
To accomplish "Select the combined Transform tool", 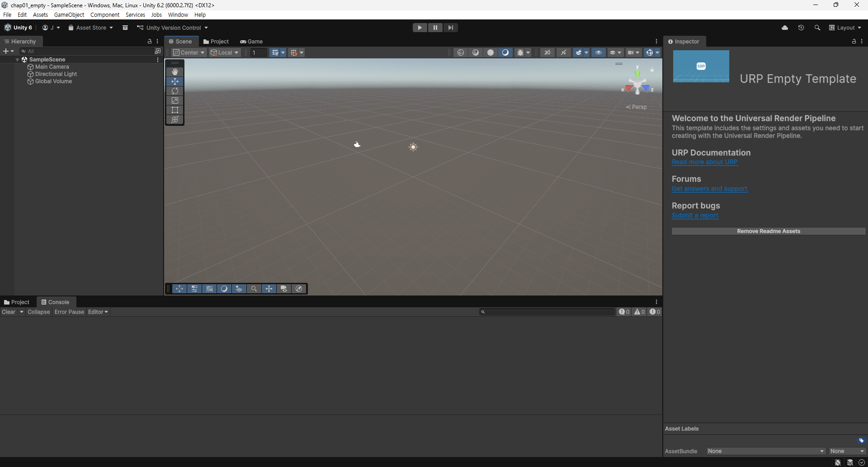I will click(175, 119).
